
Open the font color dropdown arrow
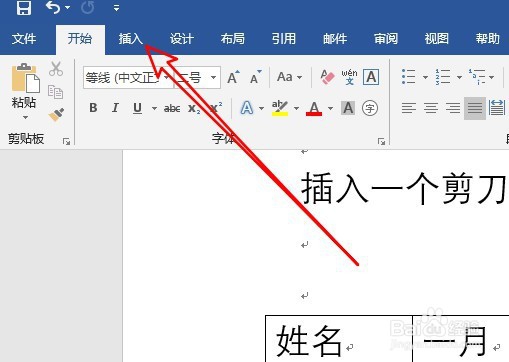tap(330, 108)
